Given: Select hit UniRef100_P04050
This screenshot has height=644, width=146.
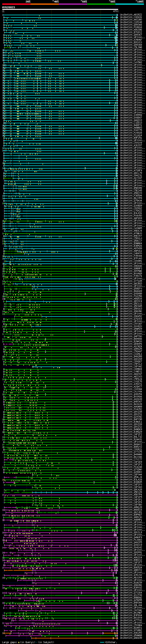Looking at the screenshot, I should [x=131, y=216].
